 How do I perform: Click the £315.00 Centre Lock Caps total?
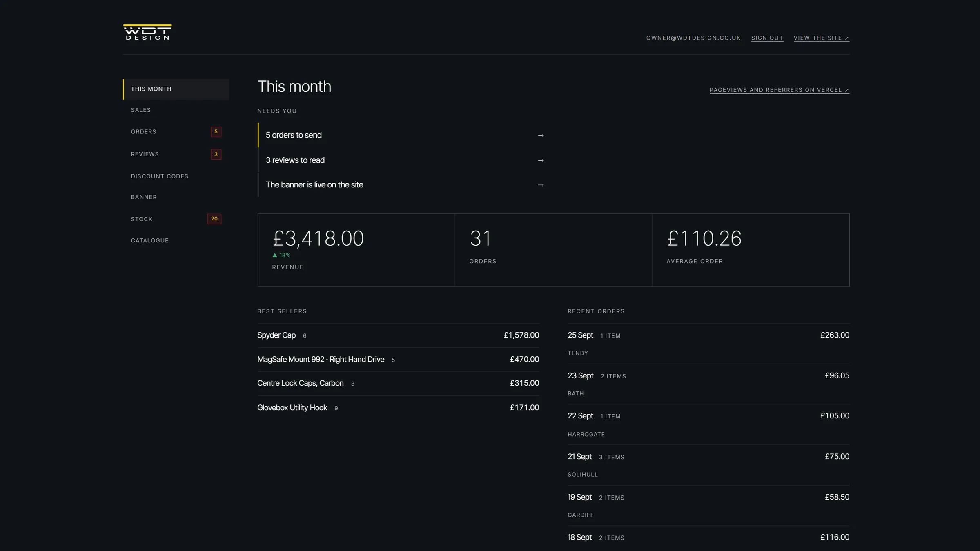(x=525, y=383)
